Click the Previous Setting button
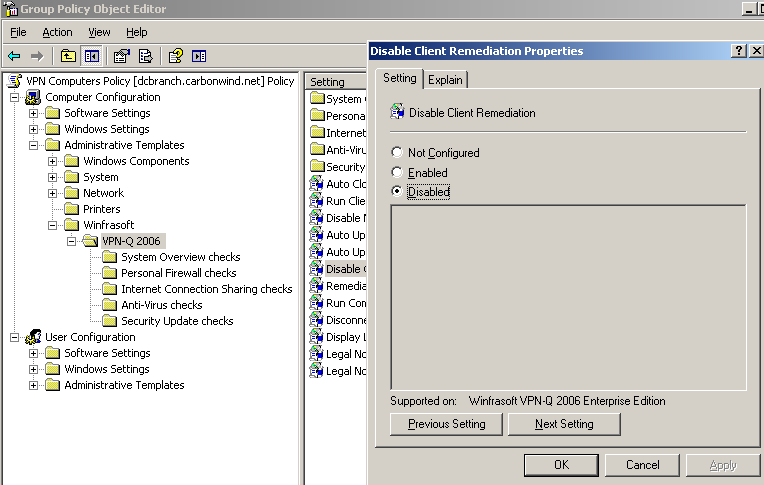This screenshot has width=764, height=485. pos(446,424)
